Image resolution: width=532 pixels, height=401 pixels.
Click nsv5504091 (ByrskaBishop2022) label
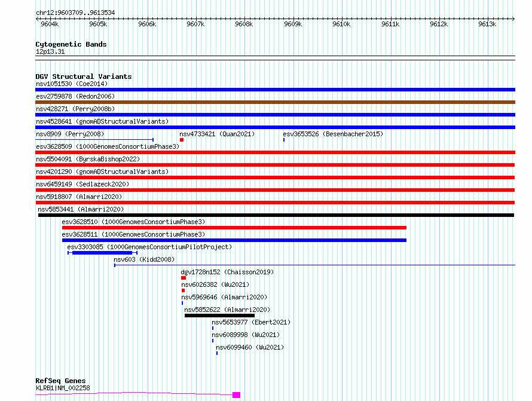(x=88, y=159)
